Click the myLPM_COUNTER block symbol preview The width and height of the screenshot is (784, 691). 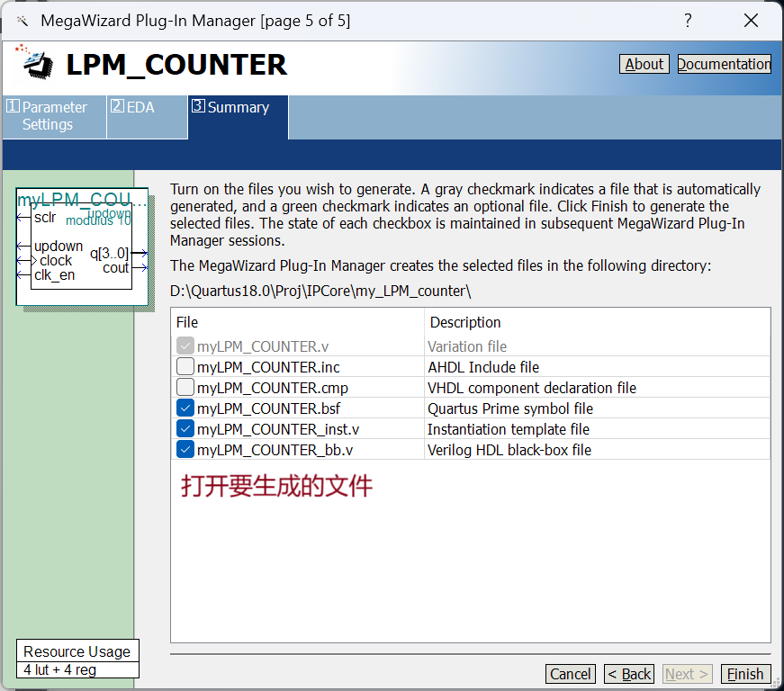(x=83, y=247)
